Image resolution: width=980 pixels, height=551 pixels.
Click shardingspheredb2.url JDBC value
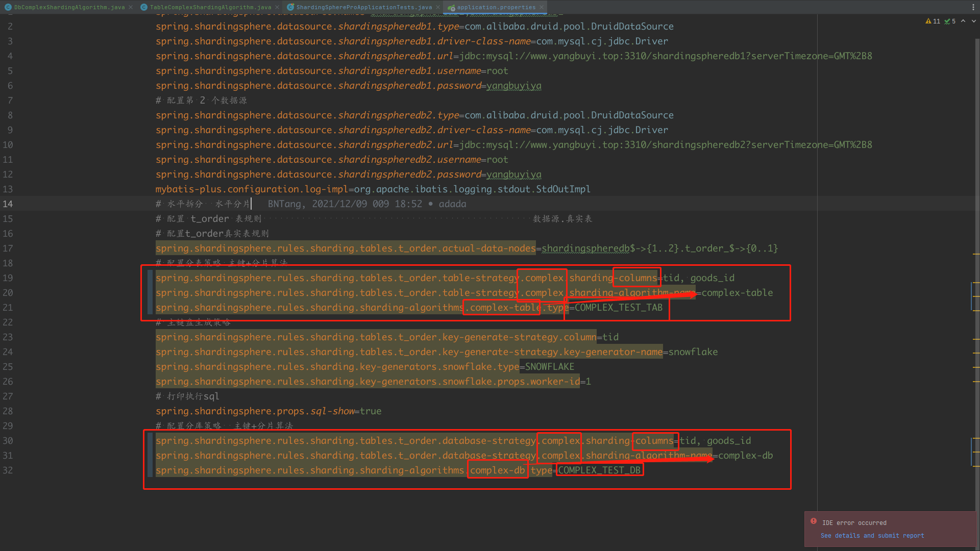point(666,145)
